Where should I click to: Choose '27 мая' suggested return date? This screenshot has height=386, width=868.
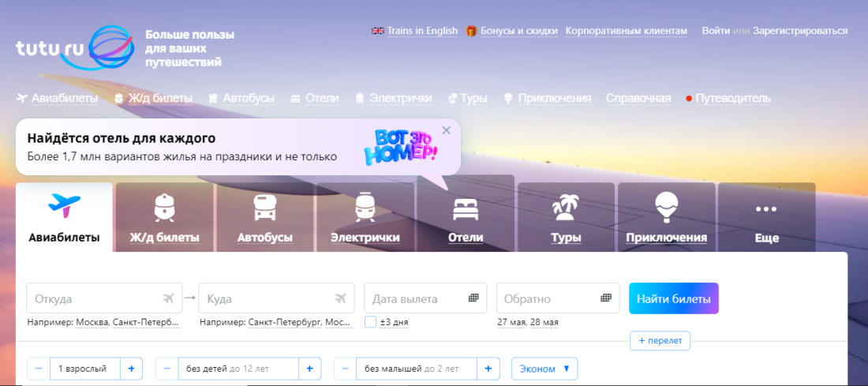[511, 322]
